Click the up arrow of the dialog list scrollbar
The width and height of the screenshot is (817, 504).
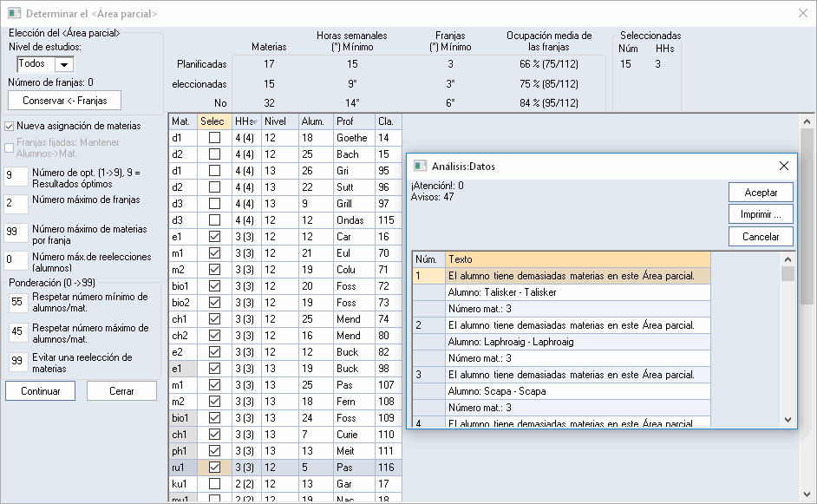point(788,259)
